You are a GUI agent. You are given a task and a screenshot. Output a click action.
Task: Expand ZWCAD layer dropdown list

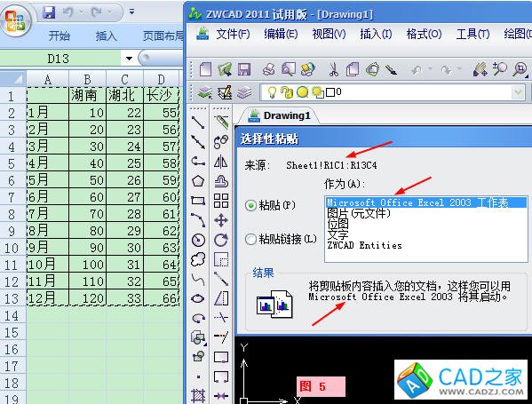(x=518, y=92)
